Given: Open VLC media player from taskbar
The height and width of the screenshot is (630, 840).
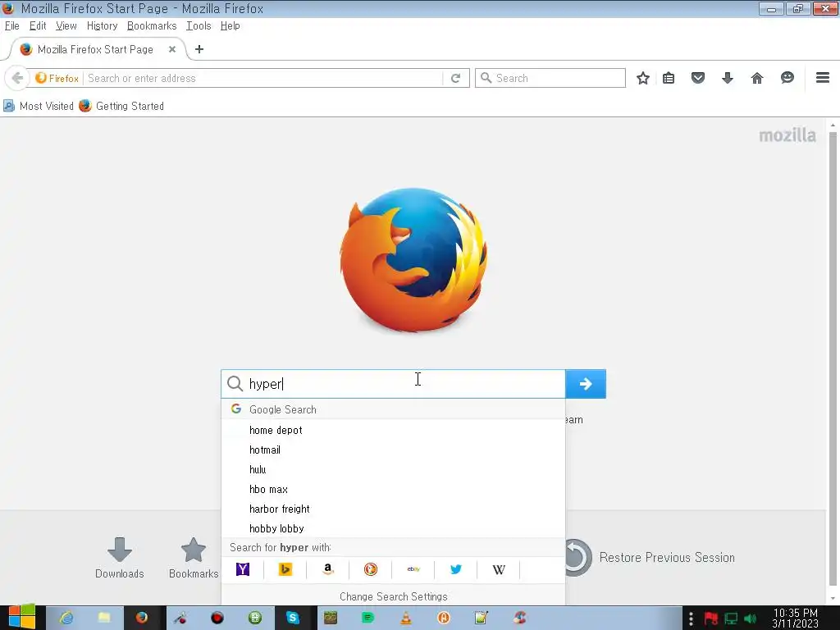Looking at the screenshot, I should 406,618.
